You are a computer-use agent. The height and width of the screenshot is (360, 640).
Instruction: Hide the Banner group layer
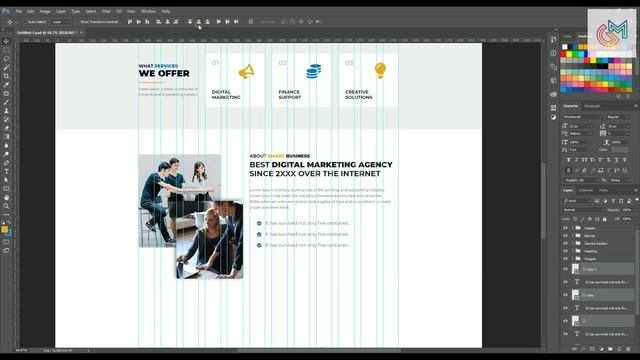[x=565, y=236]
